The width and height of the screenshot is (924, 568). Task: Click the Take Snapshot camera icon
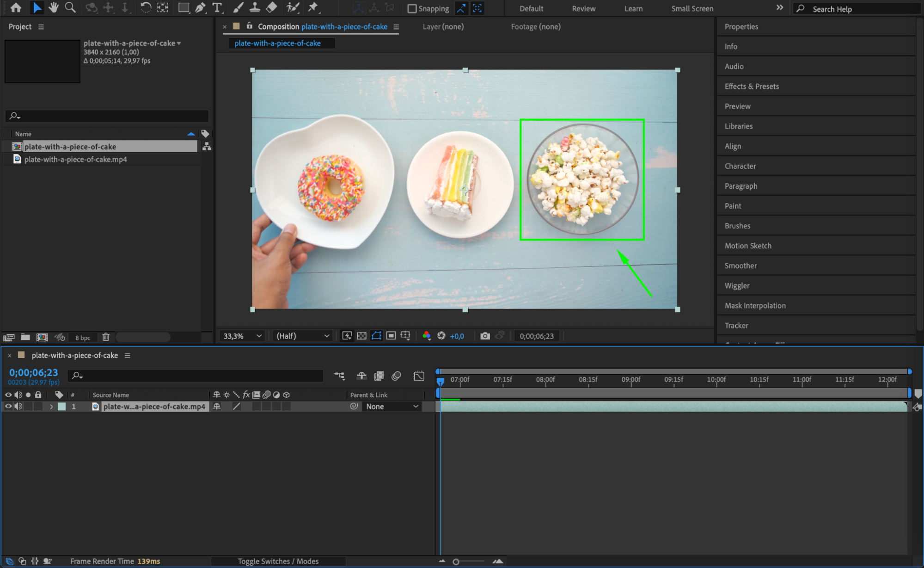click(484, 336)
